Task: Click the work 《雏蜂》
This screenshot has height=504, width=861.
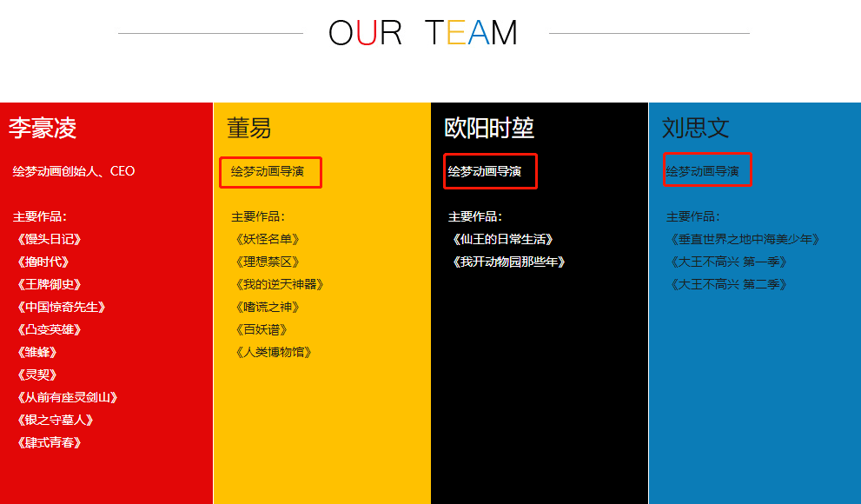Action: [x=37, y=352]
